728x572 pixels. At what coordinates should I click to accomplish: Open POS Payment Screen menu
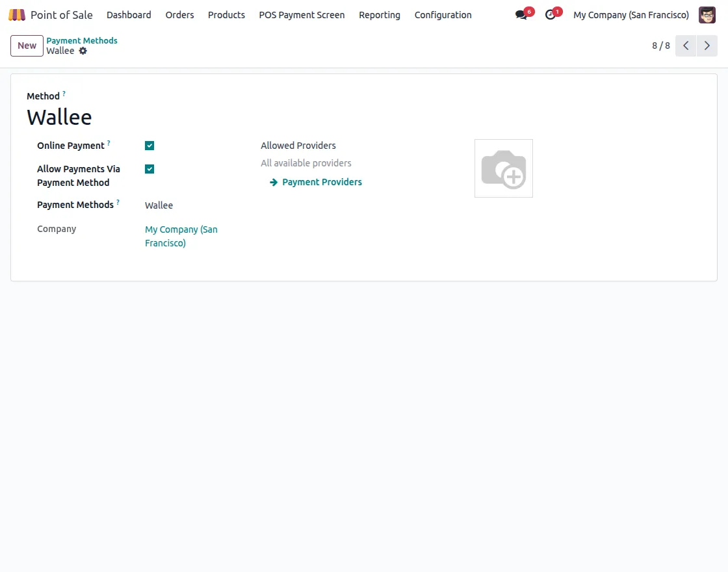(x=302, y=15)
